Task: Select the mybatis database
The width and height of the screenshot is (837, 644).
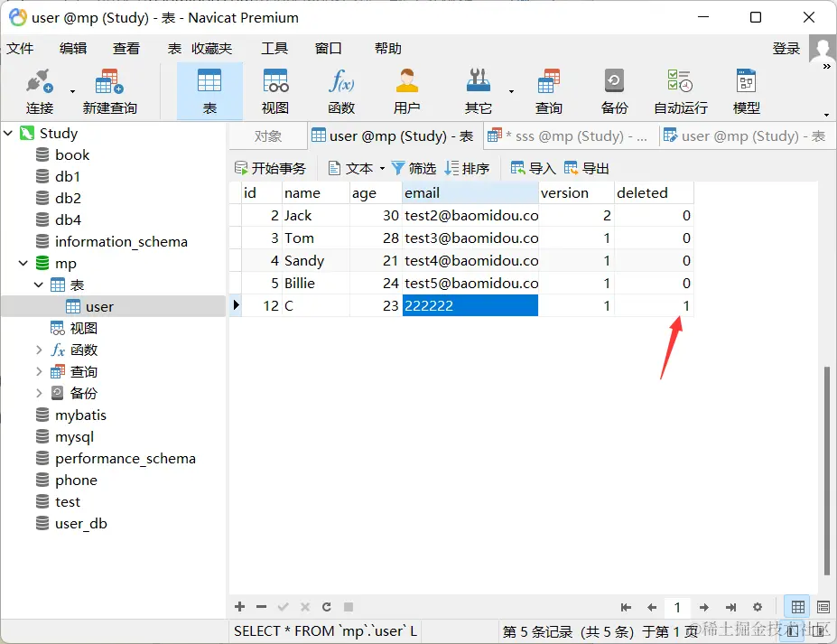Action: coord(80,415)
